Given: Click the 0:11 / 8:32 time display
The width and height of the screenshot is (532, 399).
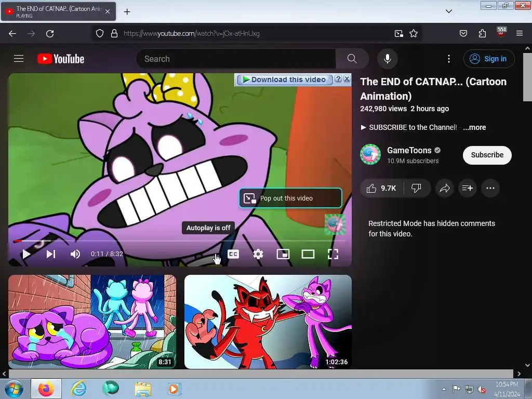Looking at the screenshot, I should coord(107,254).
